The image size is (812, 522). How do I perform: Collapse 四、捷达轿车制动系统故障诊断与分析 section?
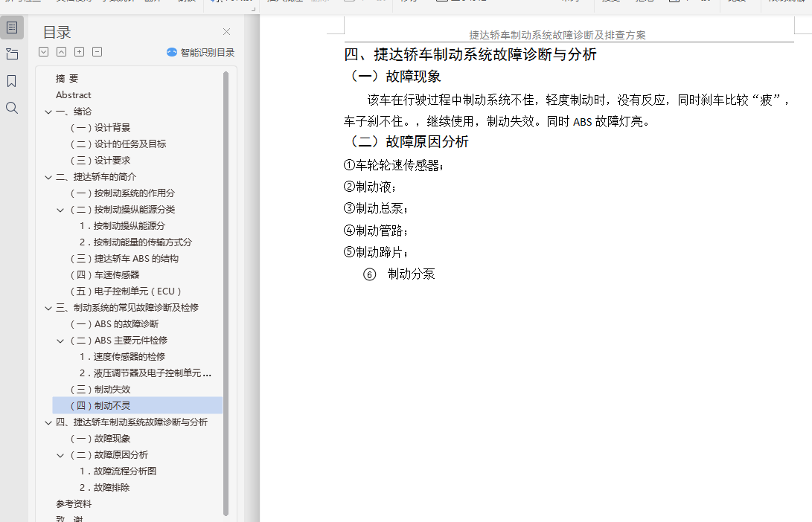[x=48, y=422]
